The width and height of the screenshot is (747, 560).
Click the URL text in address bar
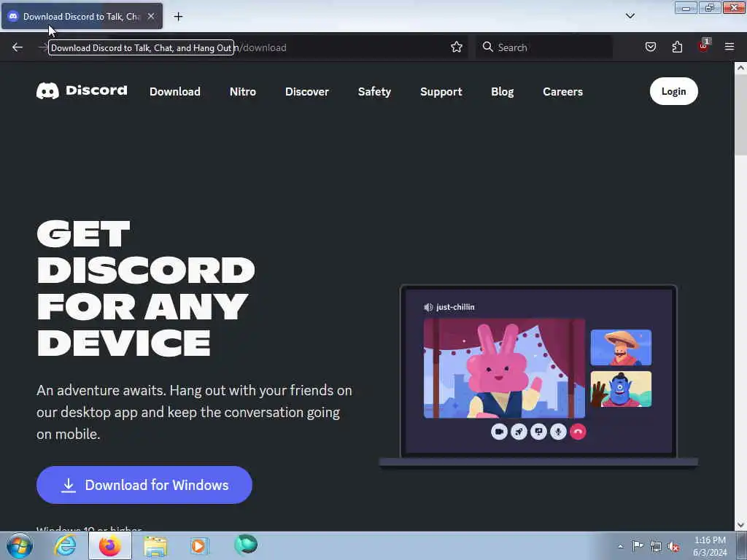coord(261,47)
